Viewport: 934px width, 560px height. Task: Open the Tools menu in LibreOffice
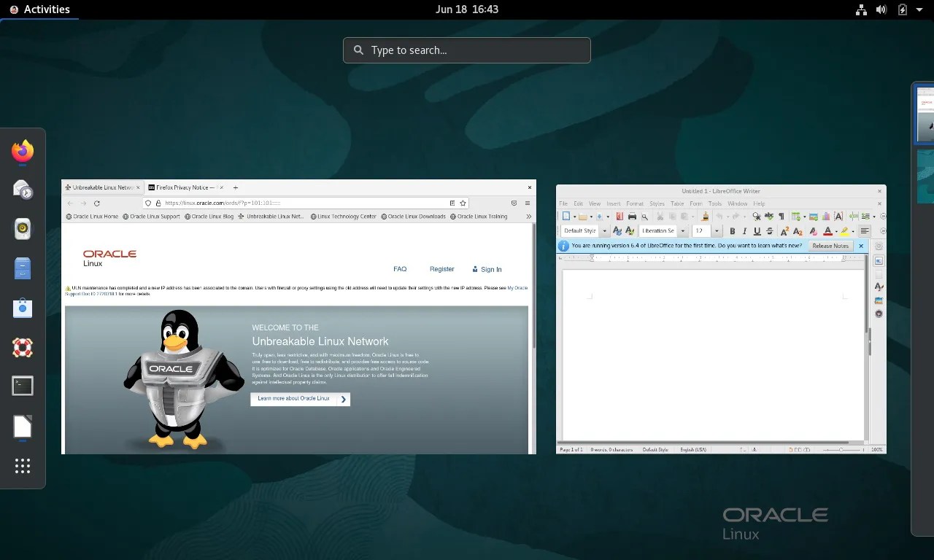point(714,203)
